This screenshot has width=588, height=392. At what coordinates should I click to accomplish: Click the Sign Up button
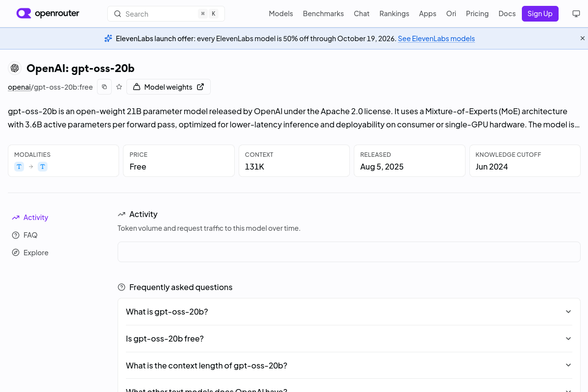tap(540, 14)
